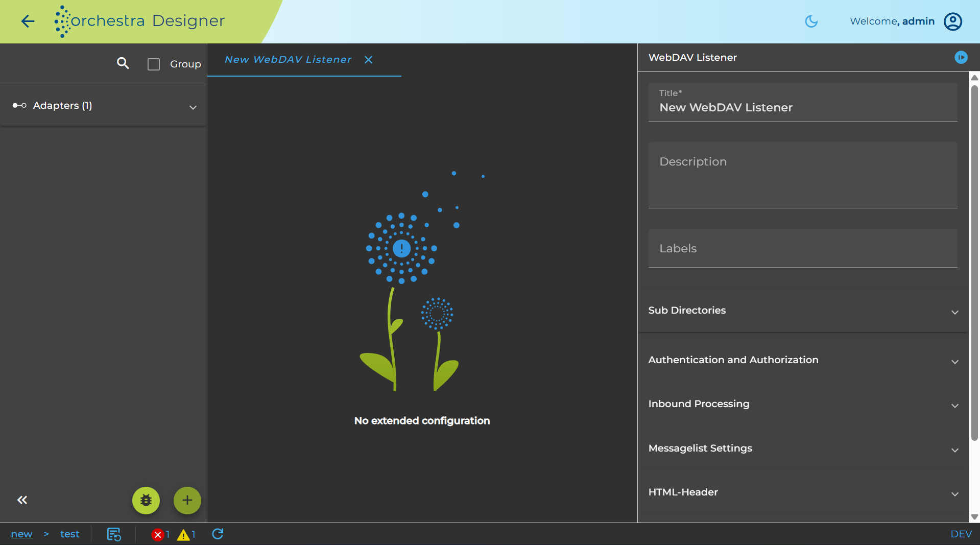Collapse sidebar with double chevron
The height and width of the screenshot is (545, 980).
22,500
